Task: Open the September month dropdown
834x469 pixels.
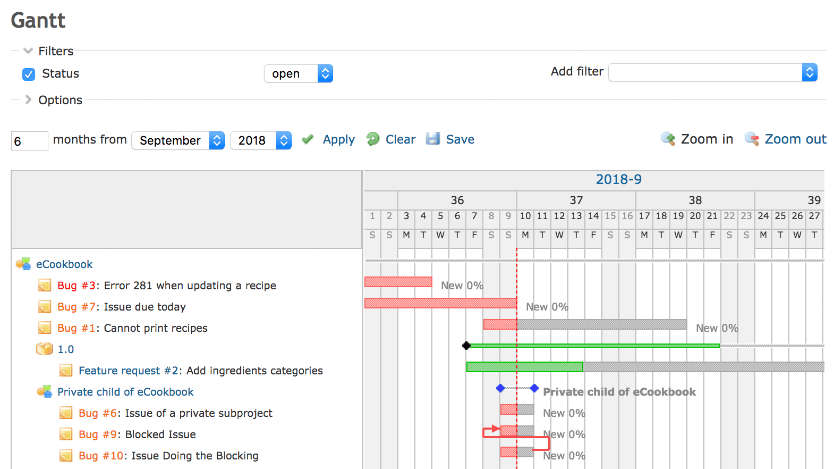Action: [x=178, y=141]
